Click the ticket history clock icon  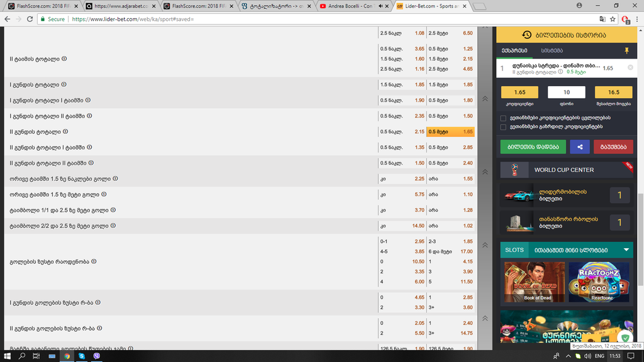[526, 35]
